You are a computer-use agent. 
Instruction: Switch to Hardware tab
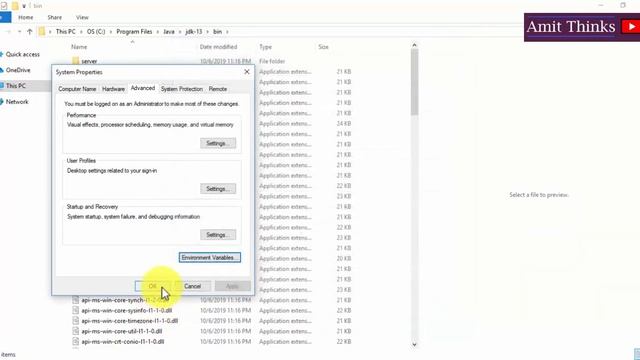point(113,89)
